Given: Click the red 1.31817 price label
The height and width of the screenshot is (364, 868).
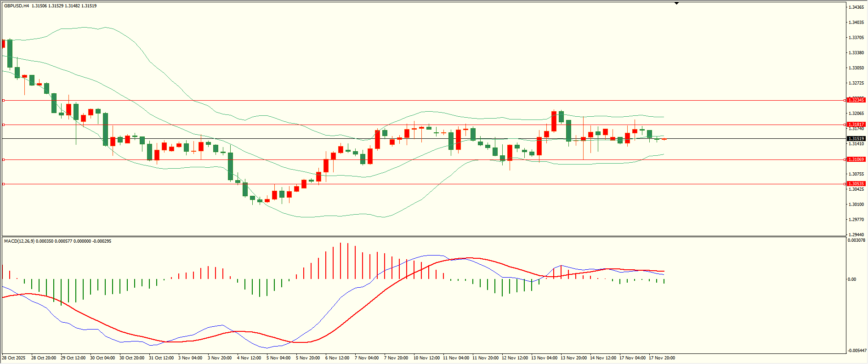Looking at the screenshot, I should pyautogui.click(x=856, y=125).
